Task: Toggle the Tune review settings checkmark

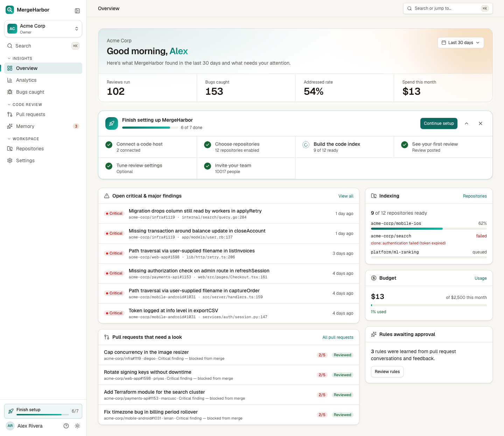Action: click(x=109, y=166)
